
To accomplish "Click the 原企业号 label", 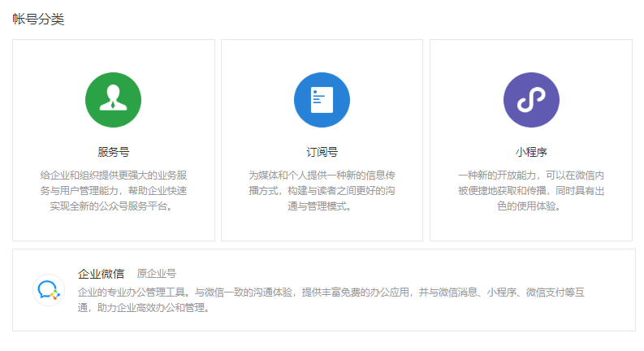I will (157, 274).
